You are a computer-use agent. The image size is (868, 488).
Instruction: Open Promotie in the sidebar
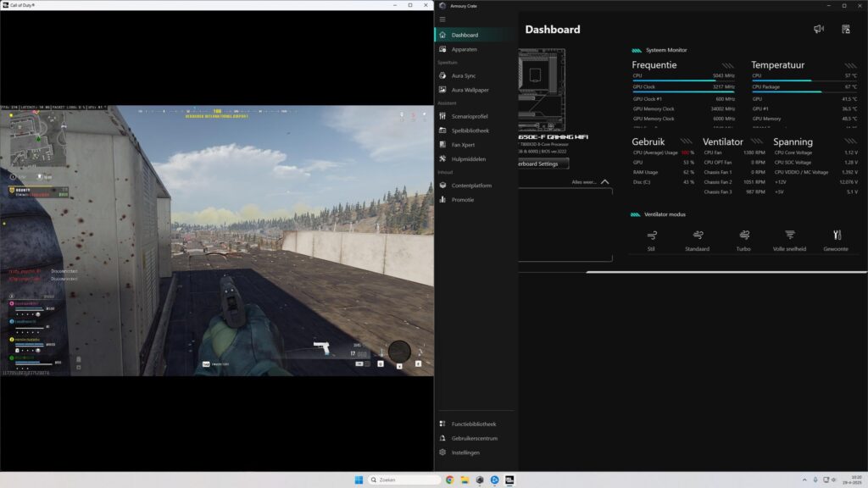point(475,200)
